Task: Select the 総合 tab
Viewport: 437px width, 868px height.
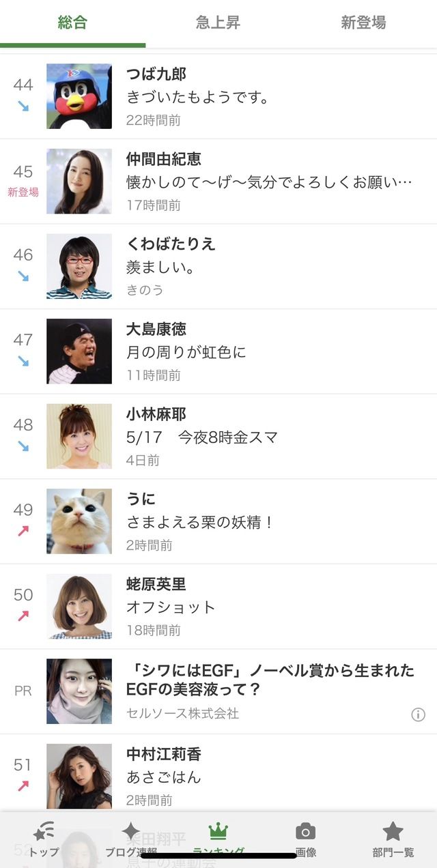Action: (72, 23)
